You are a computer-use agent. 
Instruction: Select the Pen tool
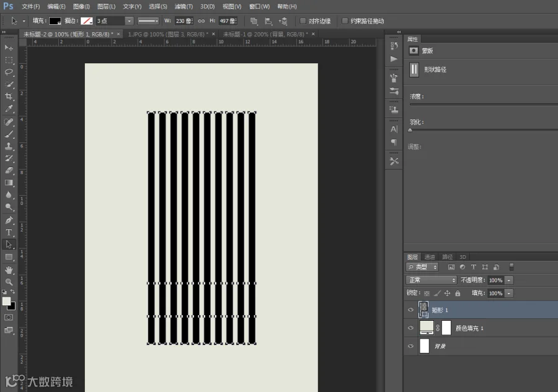pos(9,220)
